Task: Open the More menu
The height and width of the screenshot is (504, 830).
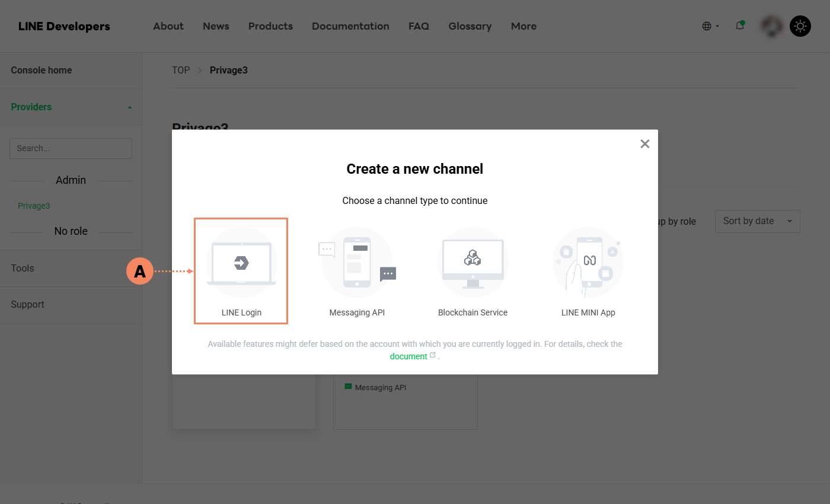Action: (x=523, y=26)
